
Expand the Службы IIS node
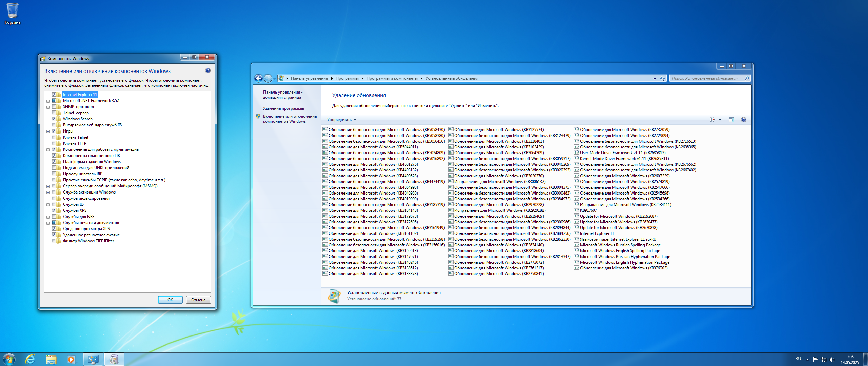[48, 205]
